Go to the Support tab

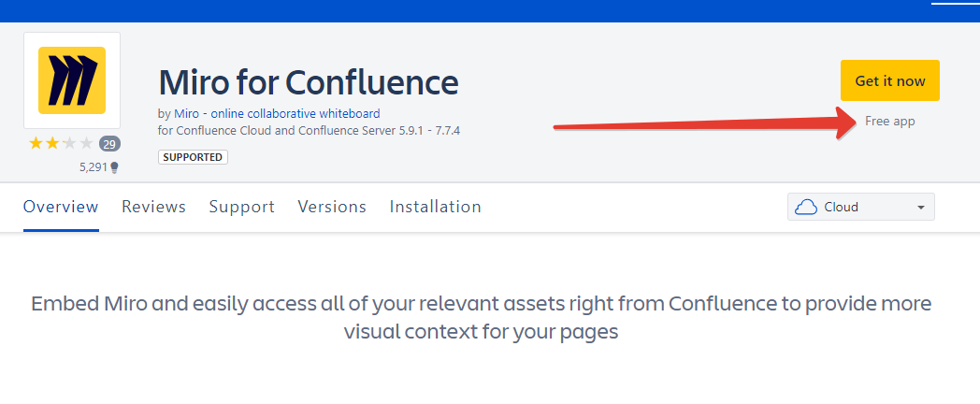(x=241, y=207)
